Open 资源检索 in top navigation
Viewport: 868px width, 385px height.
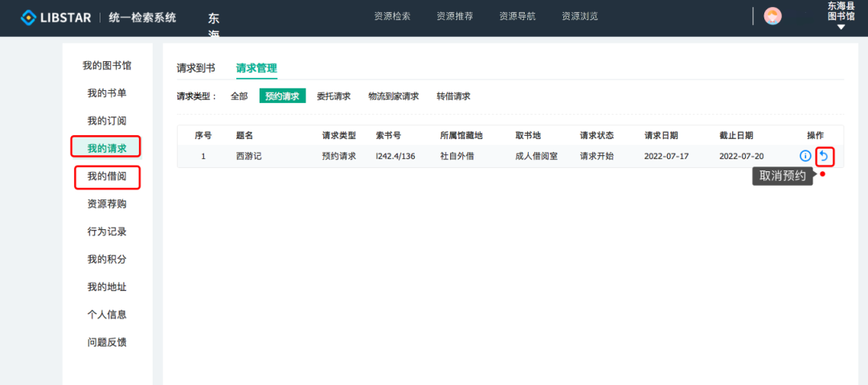tap(392, 16)
